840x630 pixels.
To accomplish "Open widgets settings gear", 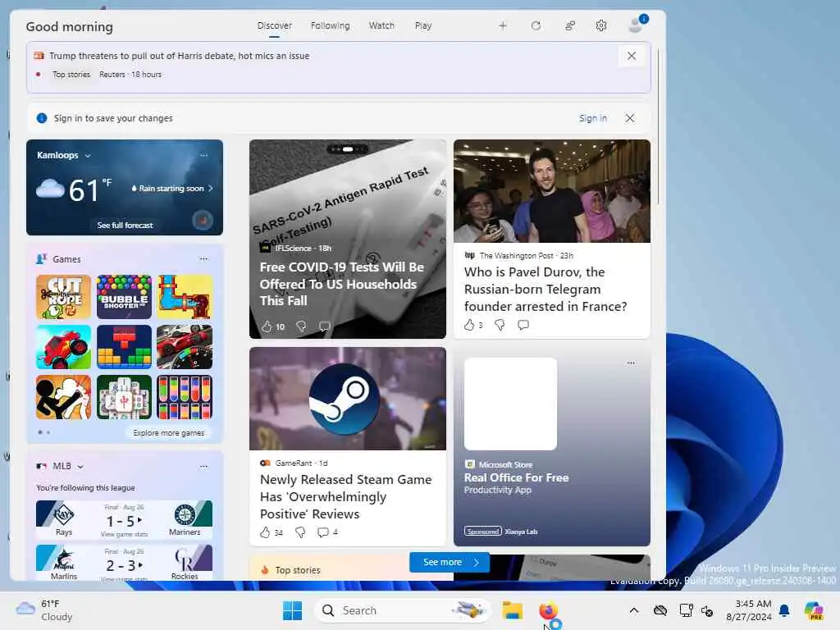I will tap(601, 25).
